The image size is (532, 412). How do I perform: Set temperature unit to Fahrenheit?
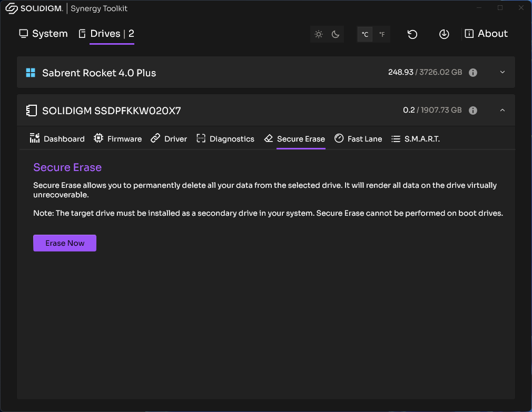pyautogui.click(x=382, y=34)
